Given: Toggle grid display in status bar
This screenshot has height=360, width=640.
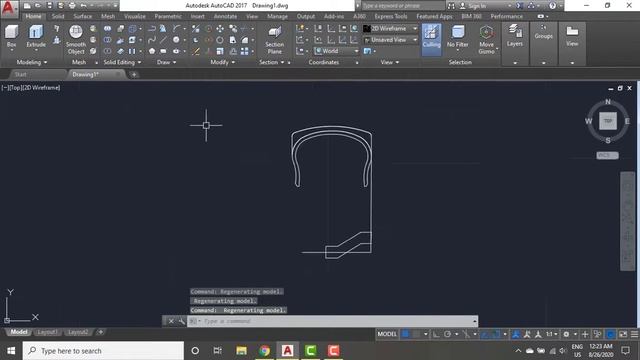Looking at the screenshot, I should pyautogui.click(x=405, y=334).
